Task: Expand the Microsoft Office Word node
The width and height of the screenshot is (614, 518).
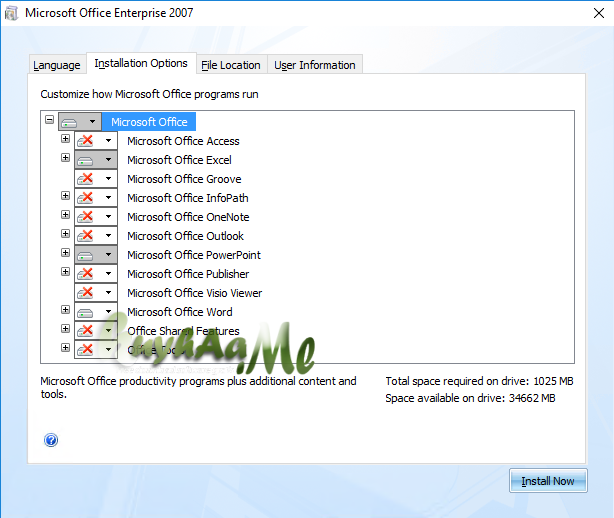Action: coord(65,309)
